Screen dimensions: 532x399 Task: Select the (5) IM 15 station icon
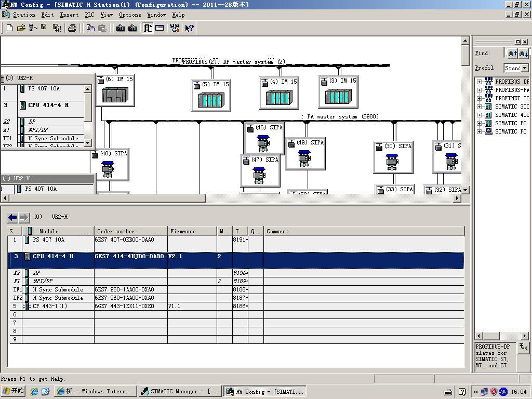(x=211, y=100)
